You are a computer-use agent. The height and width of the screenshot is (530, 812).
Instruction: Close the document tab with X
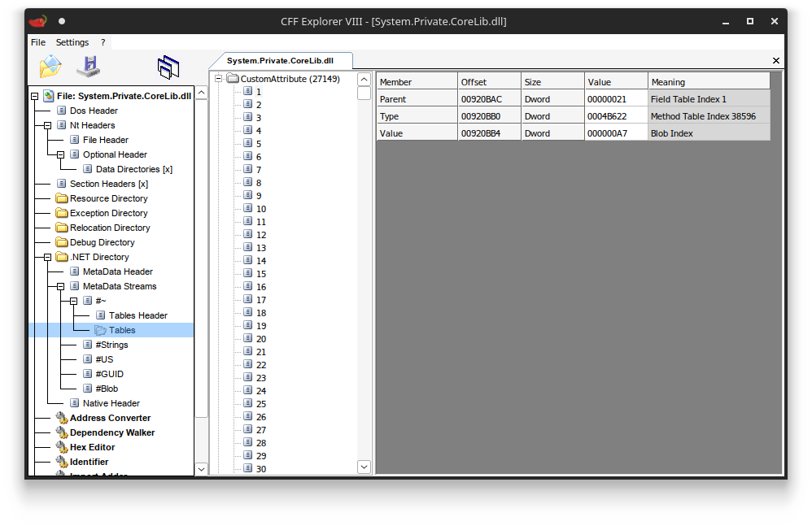coord(775,60)
